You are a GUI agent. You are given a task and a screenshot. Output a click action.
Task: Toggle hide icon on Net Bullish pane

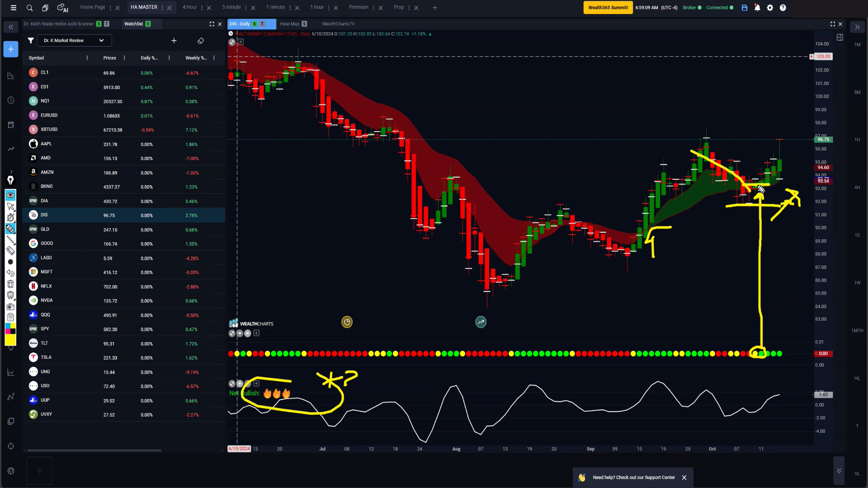point(232,384)
